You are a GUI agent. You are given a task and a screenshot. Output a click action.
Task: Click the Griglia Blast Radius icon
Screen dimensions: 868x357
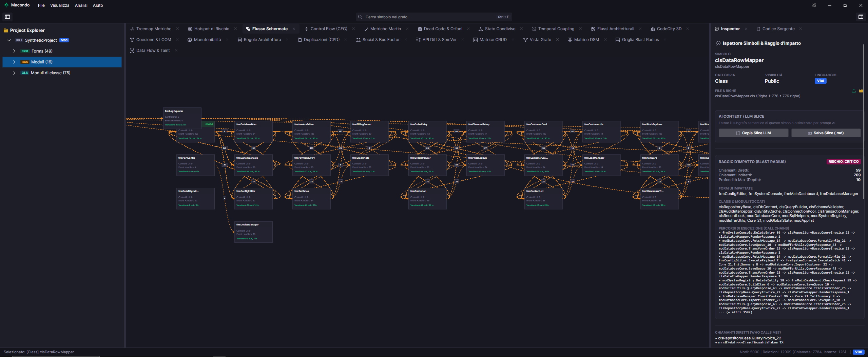click(618, 40)
